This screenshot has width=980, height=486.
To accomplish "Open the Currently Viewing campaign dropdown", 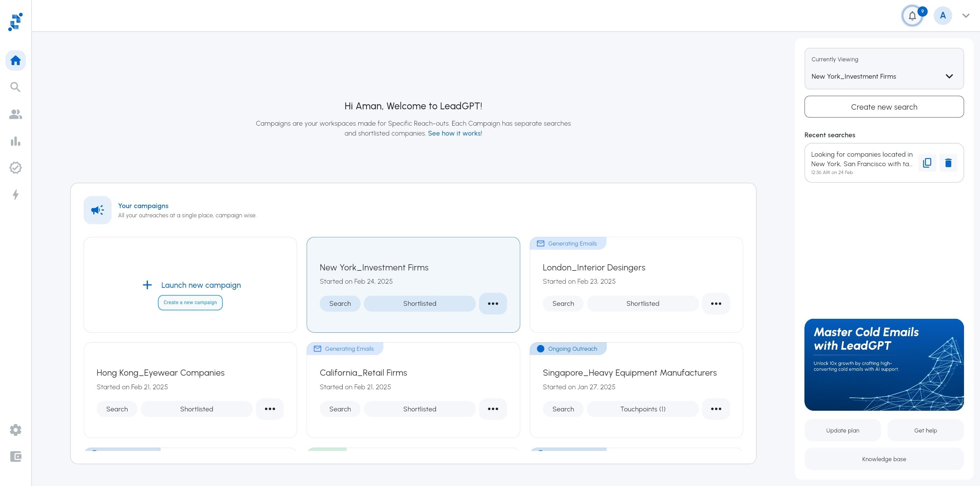I will (884, 68).
